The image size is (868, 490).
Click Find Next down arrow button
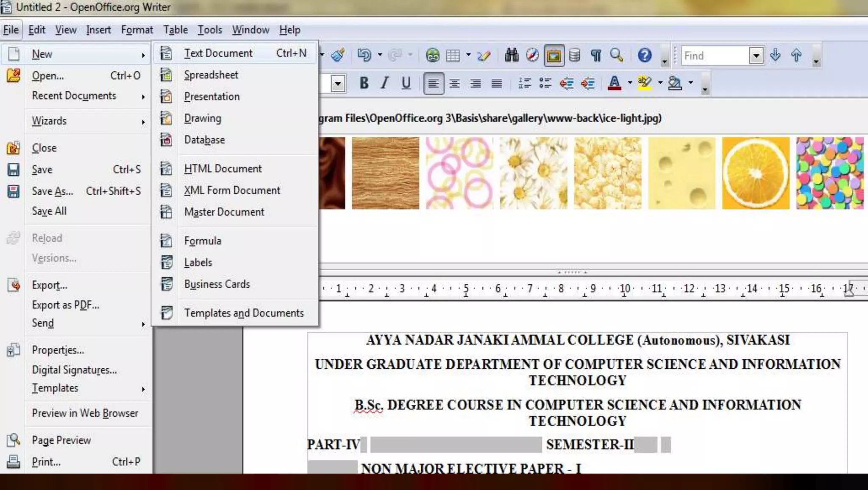pos(775,55)
